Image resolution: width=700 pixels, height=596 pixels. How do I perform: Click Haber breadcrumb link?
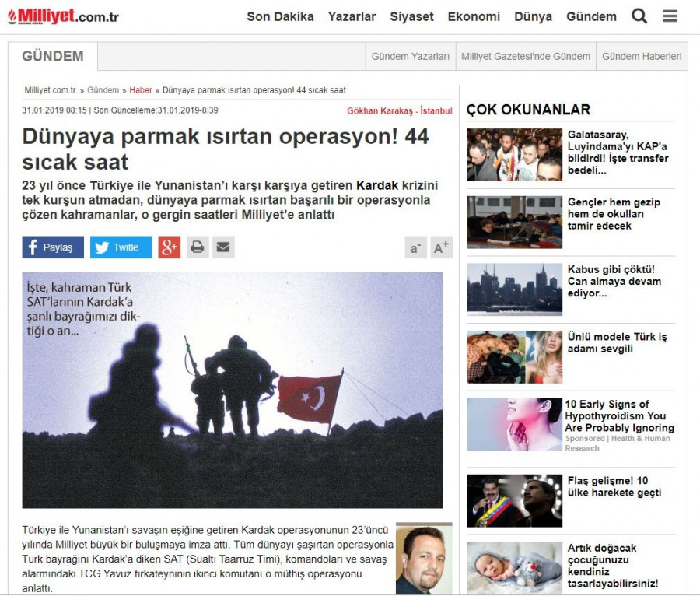[x=141, y=90]
